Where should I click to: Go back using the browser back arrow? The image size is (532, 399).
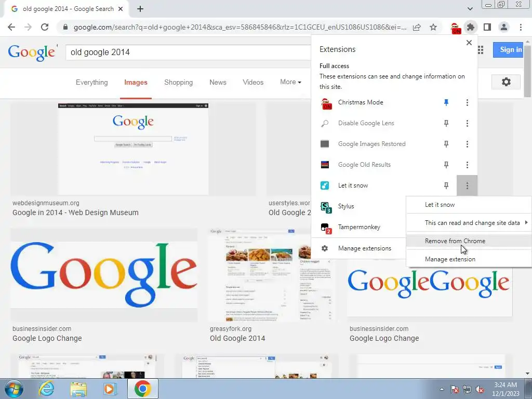[x=11, y=27]
